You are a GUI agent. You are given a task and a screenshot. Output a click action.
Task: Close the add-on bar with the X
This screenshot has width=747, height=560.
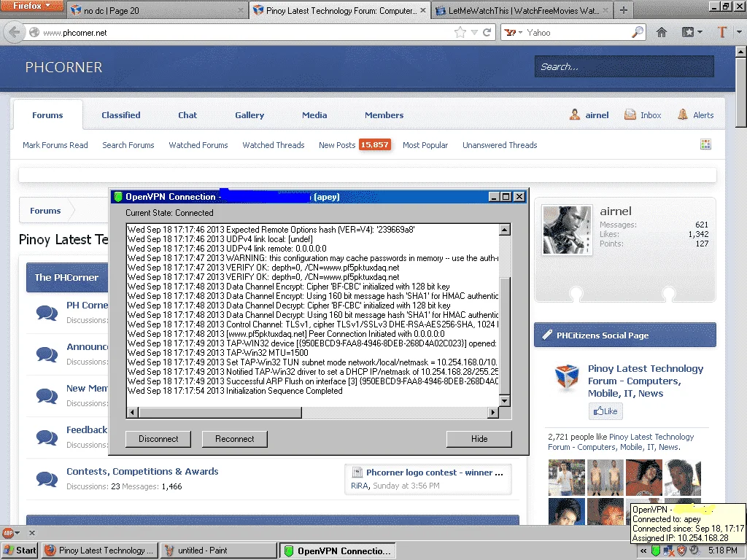32,533
